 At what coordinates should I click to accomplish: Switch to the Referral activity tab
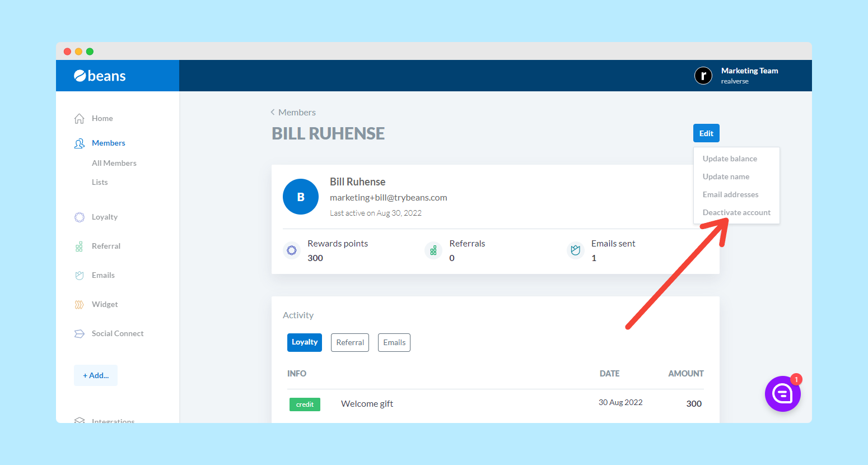350,342
